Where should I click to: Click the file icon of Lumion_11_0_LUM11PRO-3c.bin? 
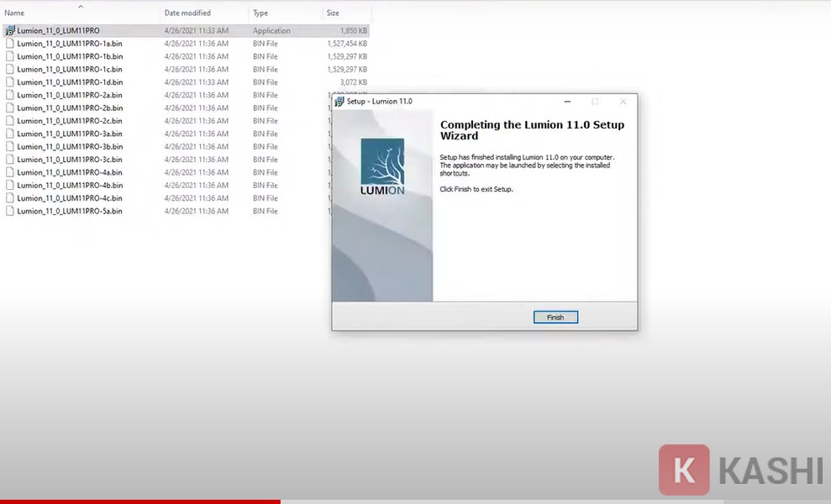(x=10, y=160)
